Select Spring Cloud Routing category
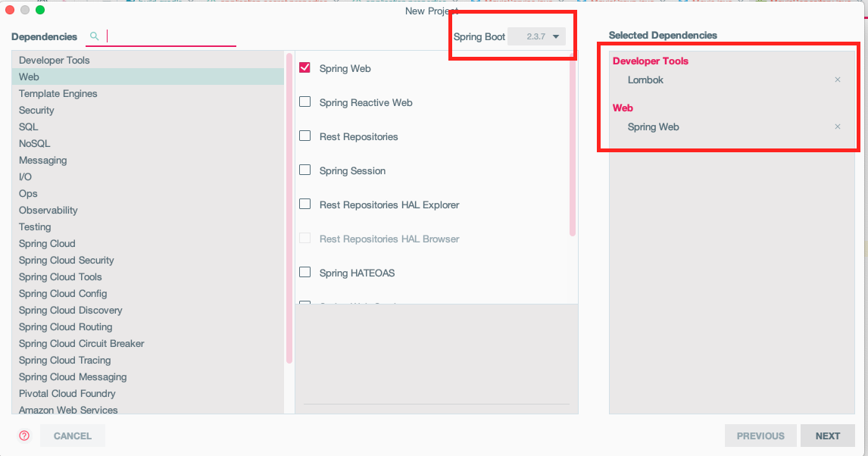The height and width of the screenshot is (456, 868). [148, 326]
